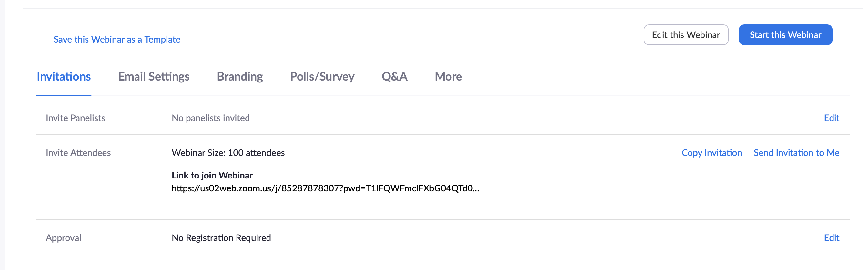
Task: Edit the Approval registration setting
Action: 831,238
